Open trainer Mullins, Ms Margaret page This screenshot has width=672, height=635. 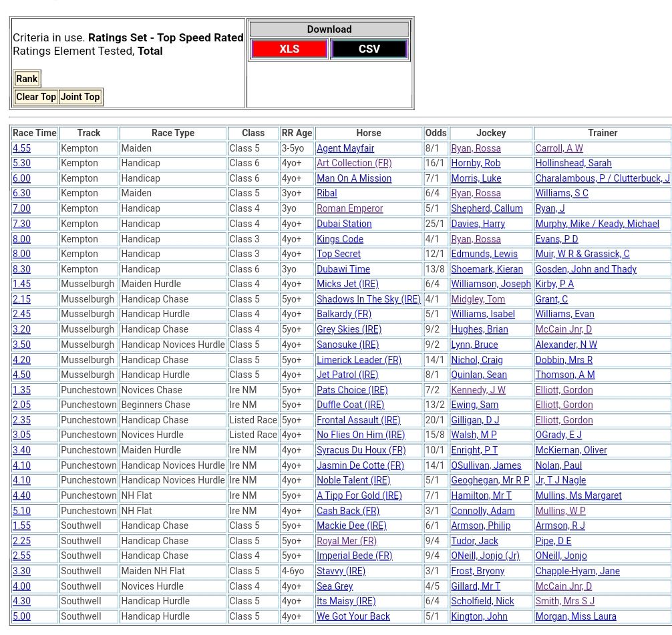(578, 495)
